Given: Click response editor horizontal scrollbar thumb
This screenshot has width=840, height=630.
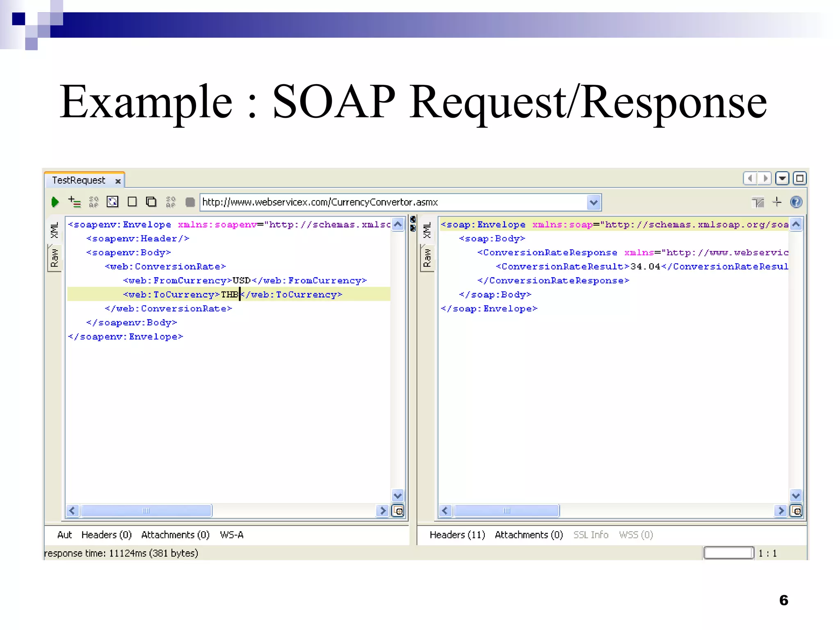Looking at the screenshot, I should pyautogui.click(x=507, y=511).
